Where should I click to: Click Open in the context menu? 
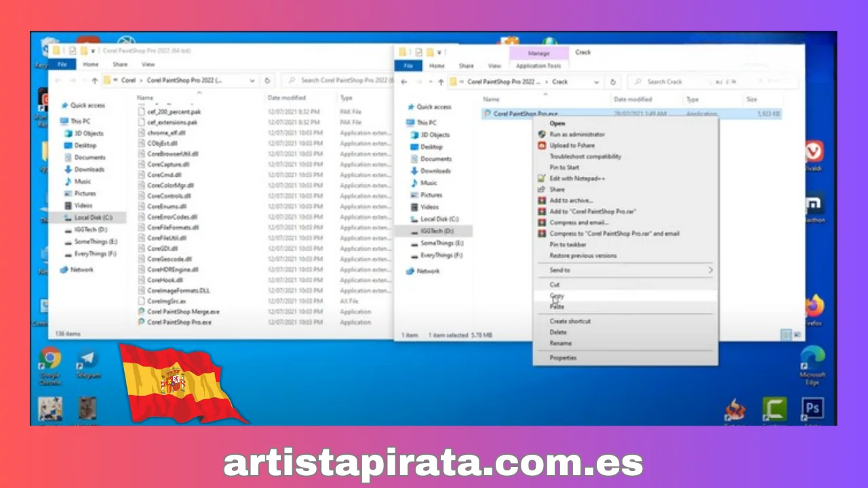pos(557,123)
